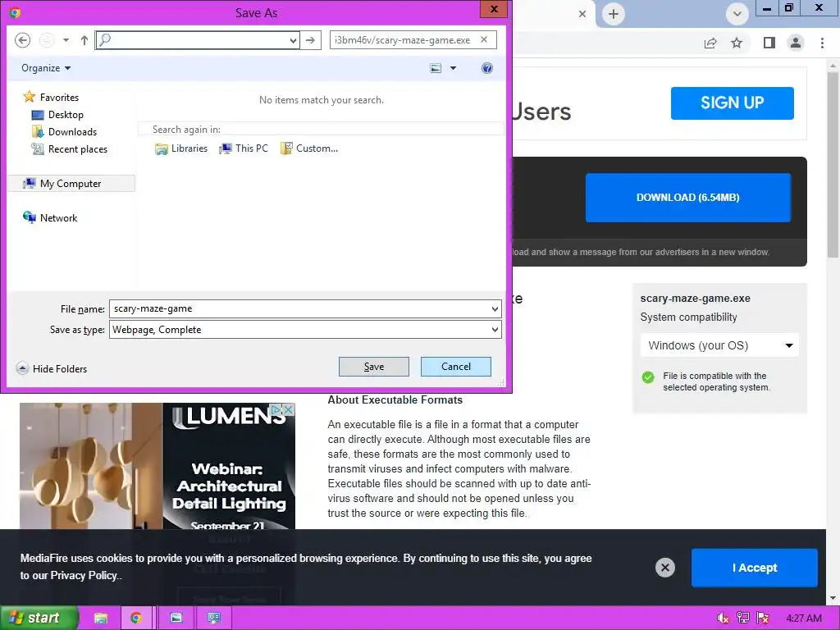Open the Start menu

click(x=39, y=618)
